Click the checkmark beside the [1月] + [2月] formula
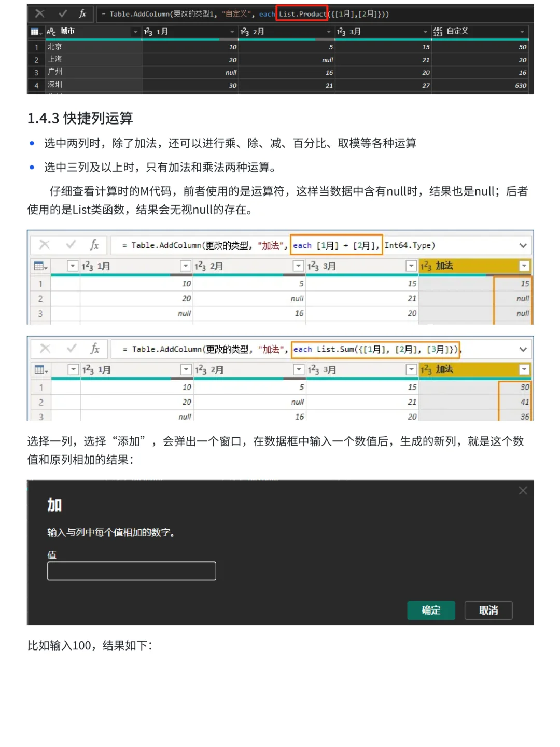Image resolution: width=560 pixels, height=747 pixels. pos(71,245)
